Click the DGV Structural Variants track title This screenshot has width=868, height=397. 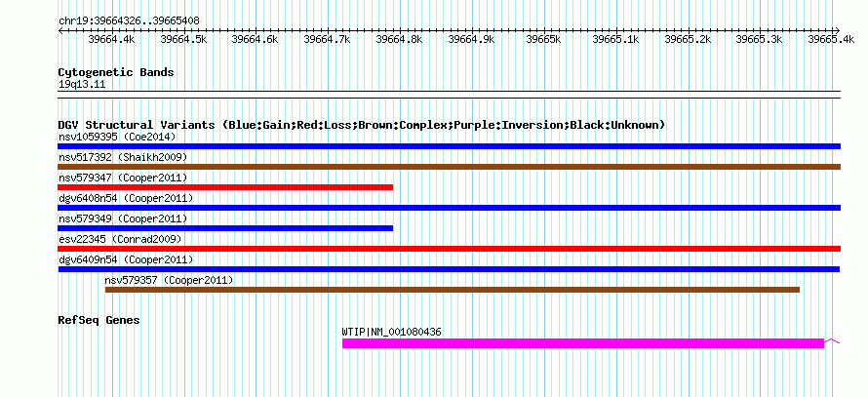tap(362, 125)
